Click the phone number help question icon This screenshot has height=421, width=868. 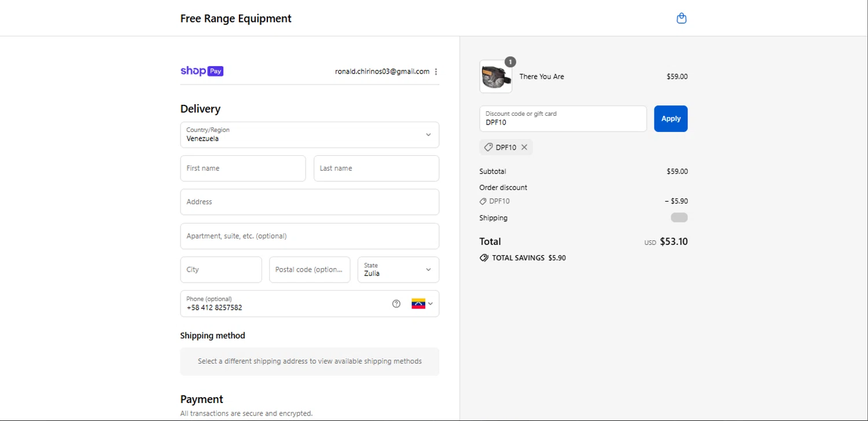tap(396, 303)
